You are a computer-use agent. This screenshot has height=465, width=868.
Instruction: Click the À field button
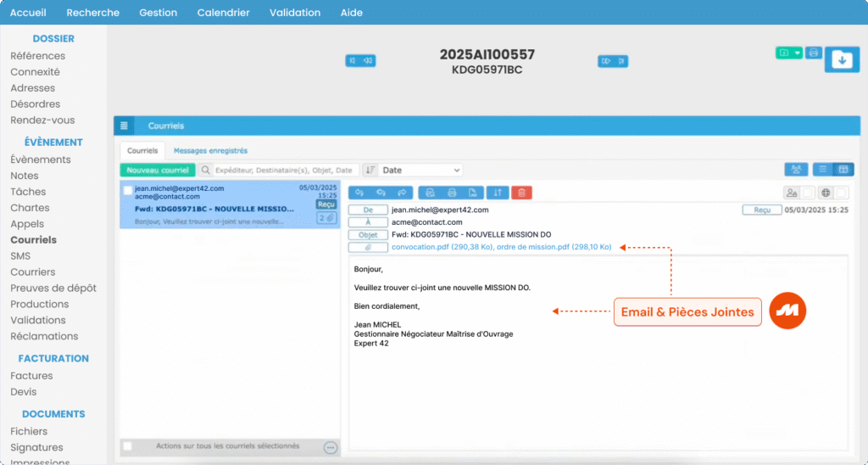[368, 222]
